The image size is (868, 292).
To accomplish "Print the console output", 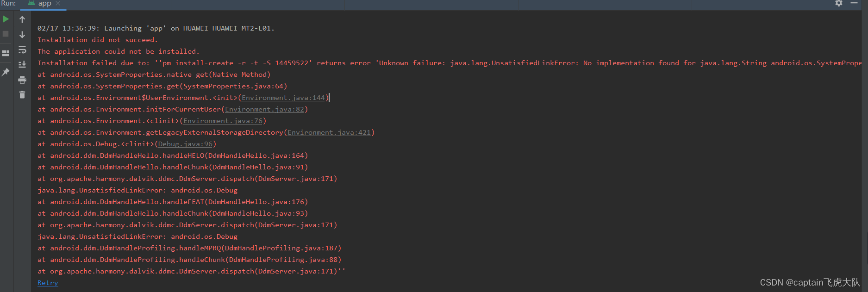I will [22, 80].
